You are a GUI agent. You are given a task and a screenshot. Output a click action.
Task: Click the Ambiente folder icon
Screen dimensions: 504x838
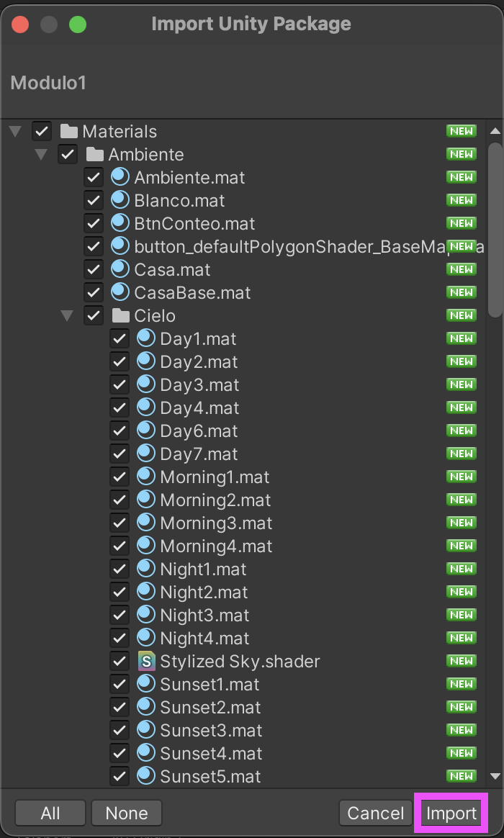(94, 155)
